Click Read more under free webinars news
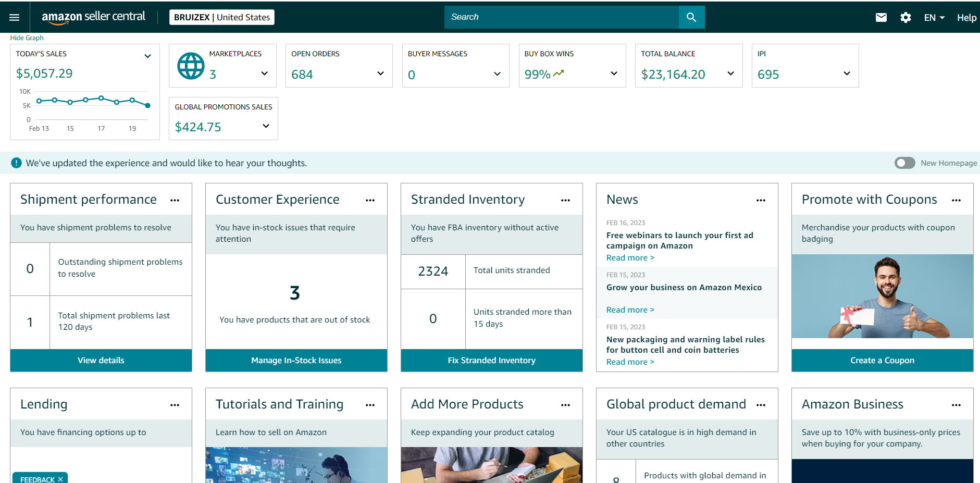The width and height of the screenshot is (980, 483). click(630, 258)
